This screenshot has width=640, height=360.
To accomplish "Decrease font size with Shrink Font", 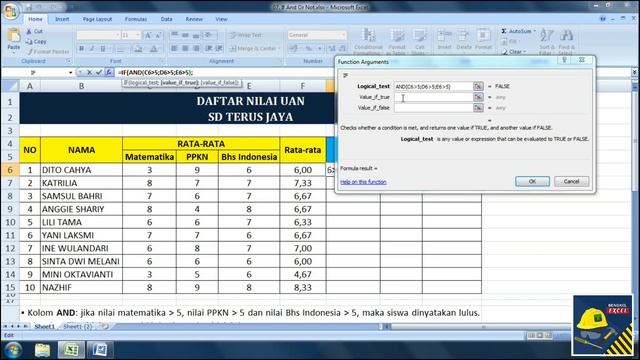I will click(x=158, y=36).
